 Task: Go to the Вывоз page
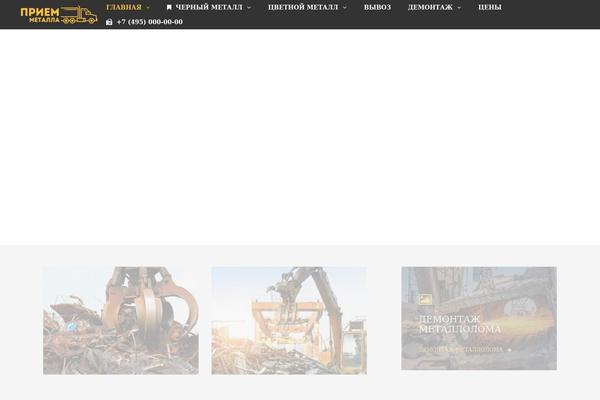[x=377, y=7]
